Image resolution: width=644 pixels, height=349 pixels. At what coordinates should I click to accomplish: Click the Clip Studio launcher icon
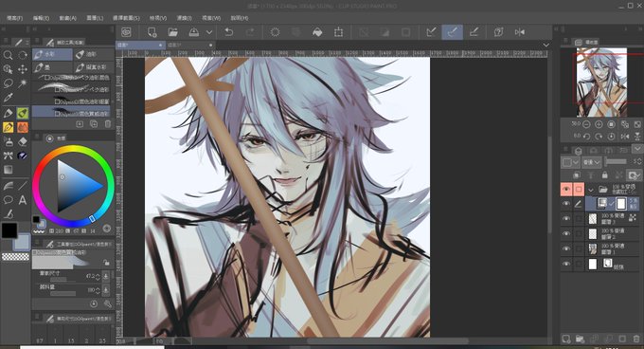126,32
